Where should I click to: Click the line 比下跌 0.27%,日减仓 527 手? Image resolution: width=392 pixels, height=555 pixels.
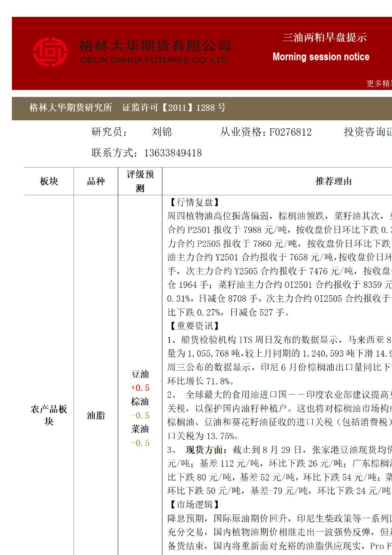point(228,313)
